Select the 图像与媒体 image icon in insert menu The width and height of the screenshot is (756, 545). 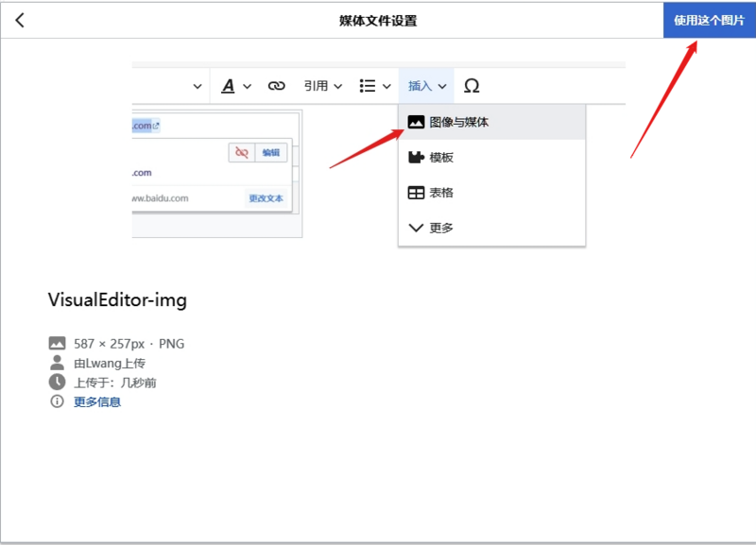click(417, 121)
